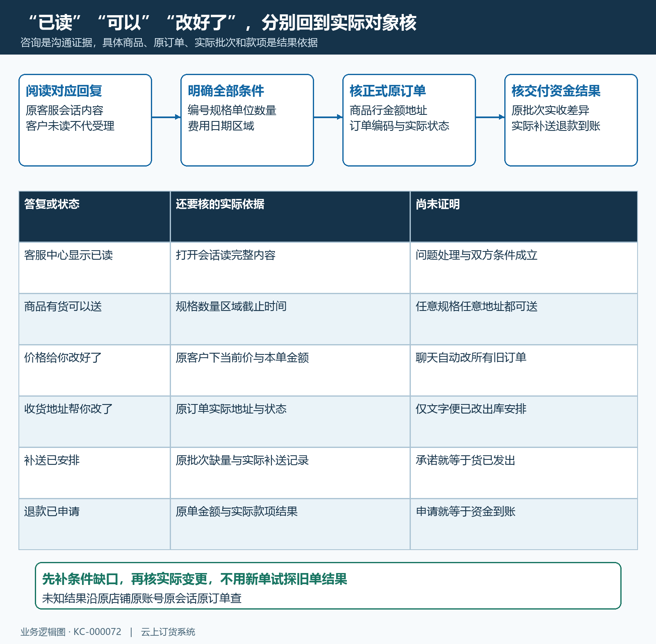Click the cell 客服中心显示已读
Screen dimensions: 656x644
tap(95, 268)
